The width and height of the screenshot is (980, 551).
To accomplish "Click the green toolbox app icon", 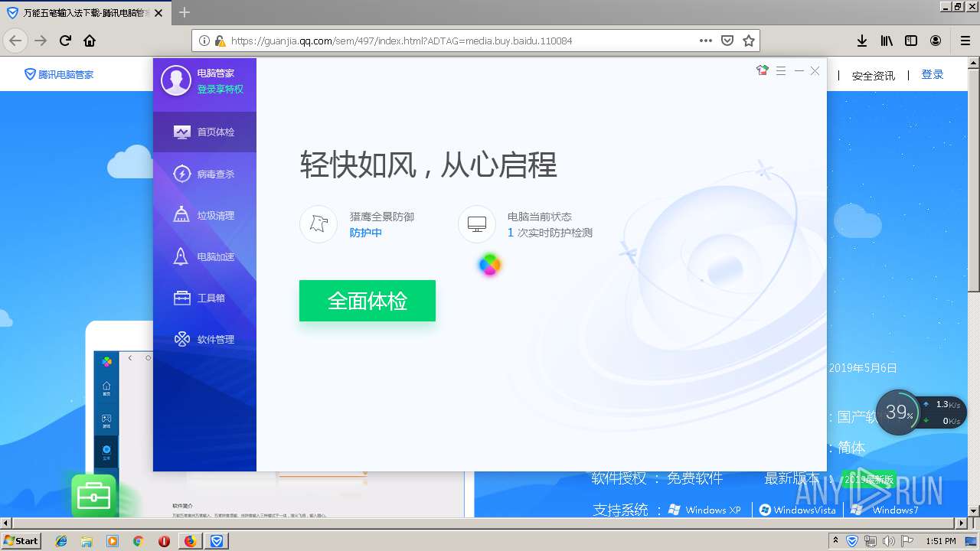I will coord(94,496).
